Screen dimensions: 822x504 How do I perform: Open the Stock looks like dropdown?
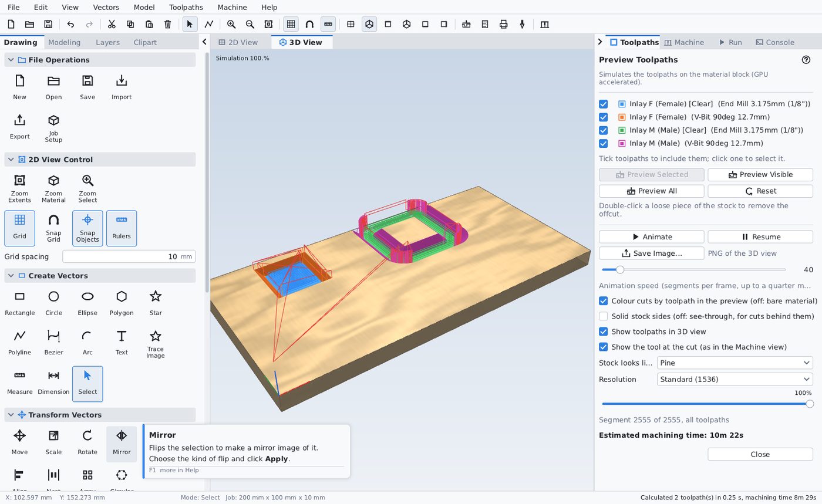tap(735, 363)
